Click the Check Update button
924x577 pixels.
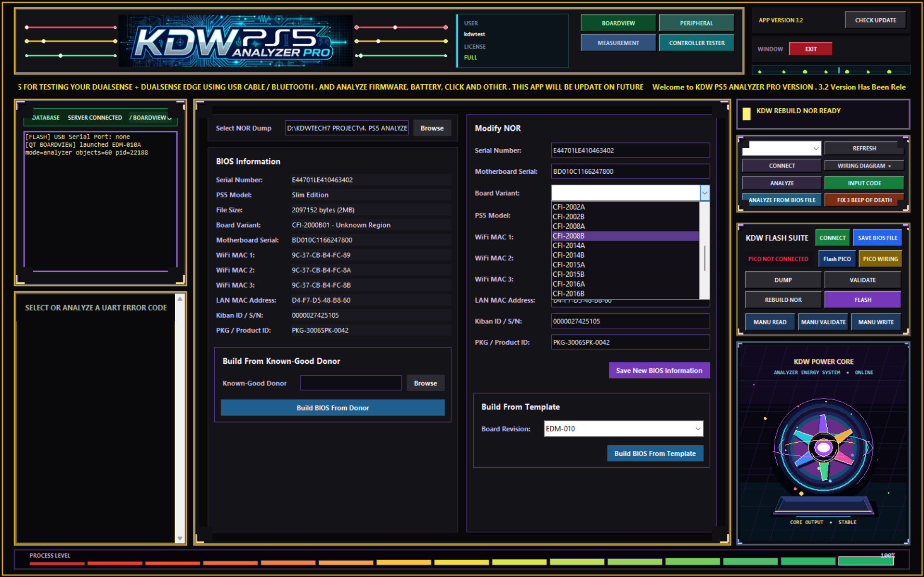[875, 20]
